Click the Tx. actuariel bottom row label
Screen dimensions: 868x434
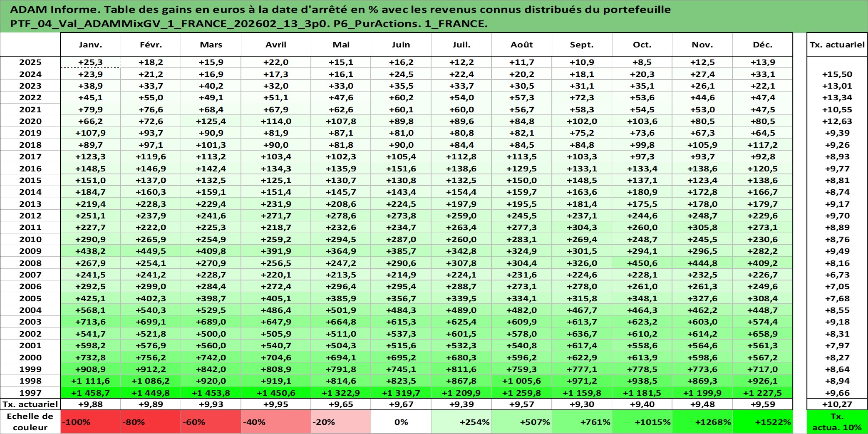click(30, 404)
